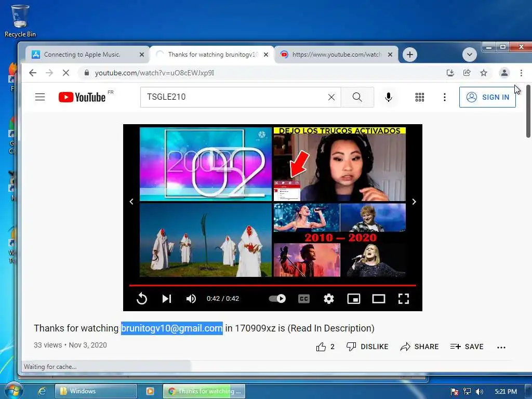Like the video with thumbs up
The image size is (532, 399).
coord(325,347)
